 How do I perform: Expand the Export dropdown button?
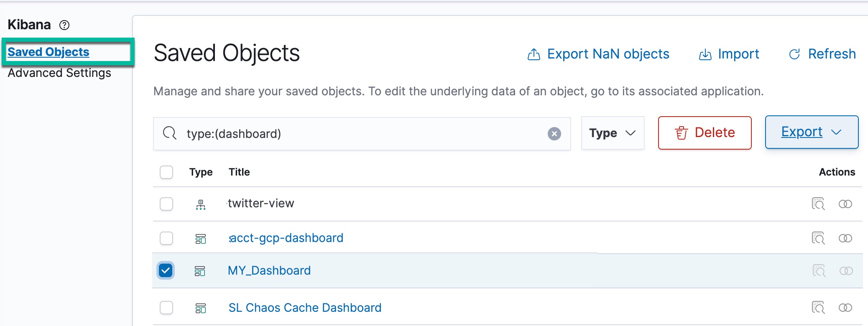[x=811, y=132]
